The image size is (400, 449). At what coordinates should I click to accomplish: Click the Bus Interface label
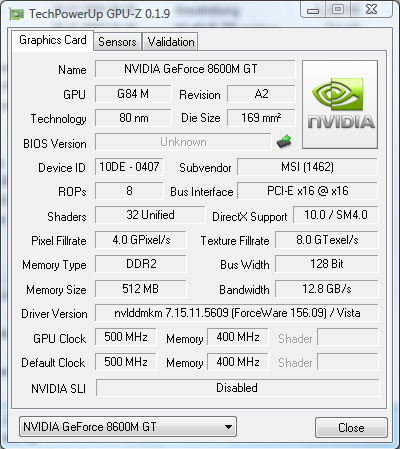click(202, 192)
